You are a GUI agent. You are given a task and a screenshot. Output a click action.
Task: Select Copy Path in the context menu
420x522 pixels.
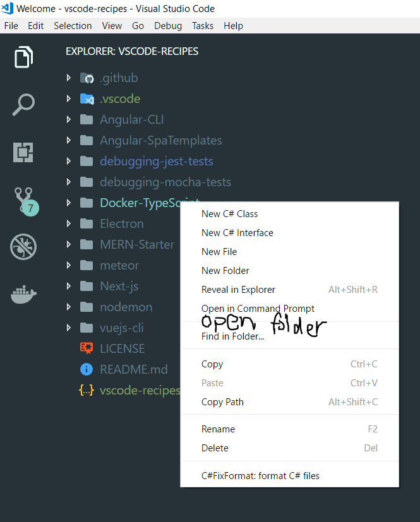222,402
